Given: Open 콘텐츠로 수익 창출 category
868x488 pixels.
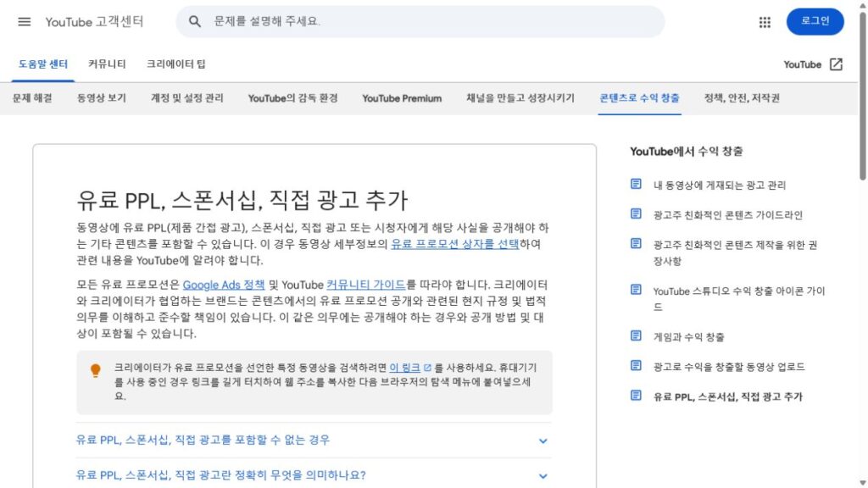Looking at the screenshot, I should 639,98.
